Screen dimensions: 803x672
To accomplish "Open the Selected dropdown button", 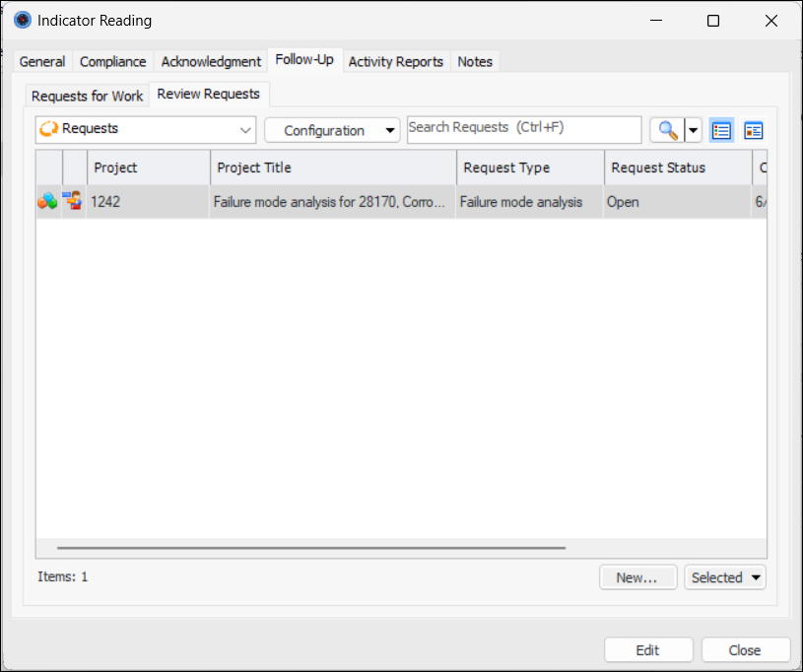I will (x=725, y=577).
